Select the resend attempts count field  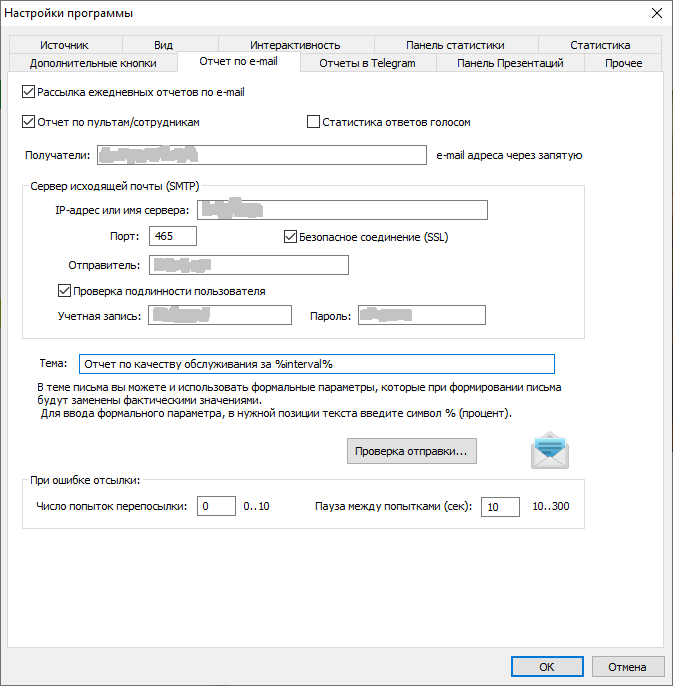pyautogui.click(x=216, y=507)
